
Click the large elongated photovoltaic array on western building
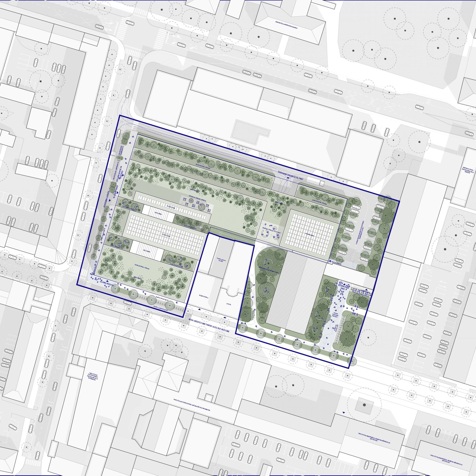click(x=165, y=235)
